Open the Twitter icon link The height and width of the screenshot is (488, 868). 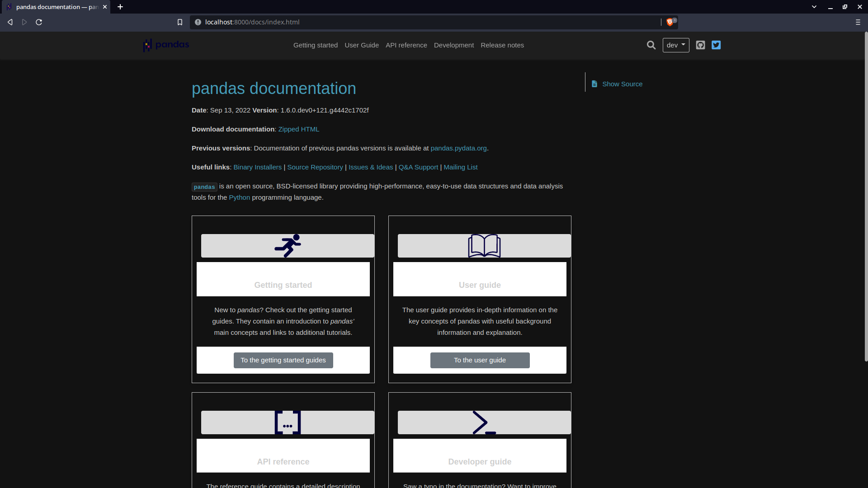716,45
